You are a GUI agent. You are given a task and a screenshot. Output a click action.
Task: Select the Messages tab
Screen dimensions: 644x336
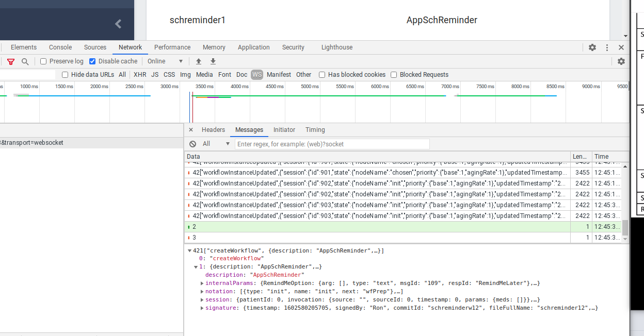coord(249,130)
